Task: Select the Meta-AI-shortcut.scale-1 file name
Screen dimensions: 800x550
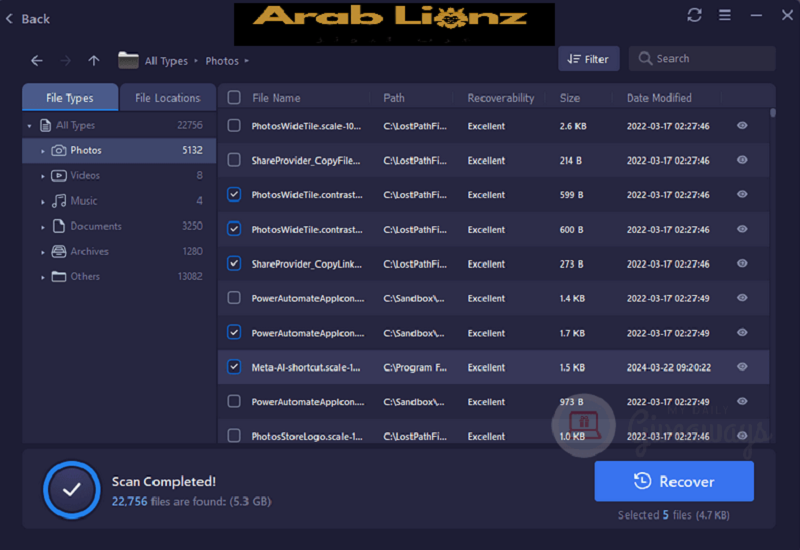Action: (306, 367)
